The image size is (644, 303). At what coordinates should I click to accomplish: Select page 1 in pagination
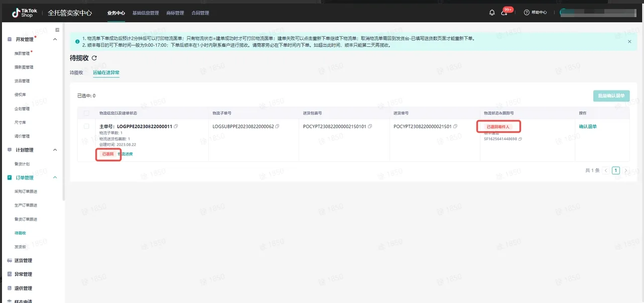(x=616, y=170)
